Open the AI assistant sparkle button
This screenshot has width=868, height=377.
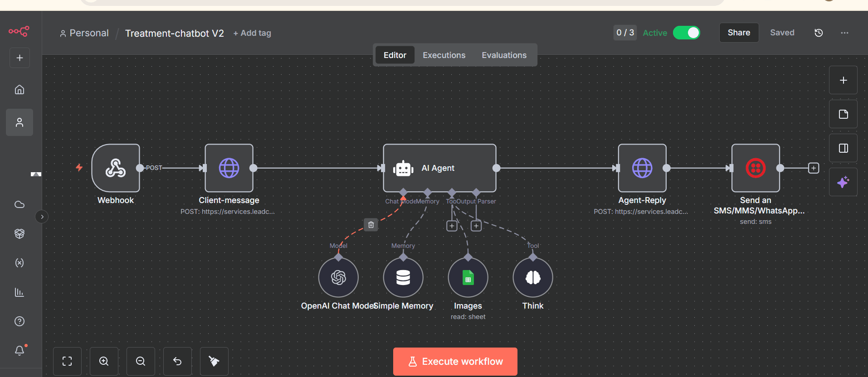844,182
